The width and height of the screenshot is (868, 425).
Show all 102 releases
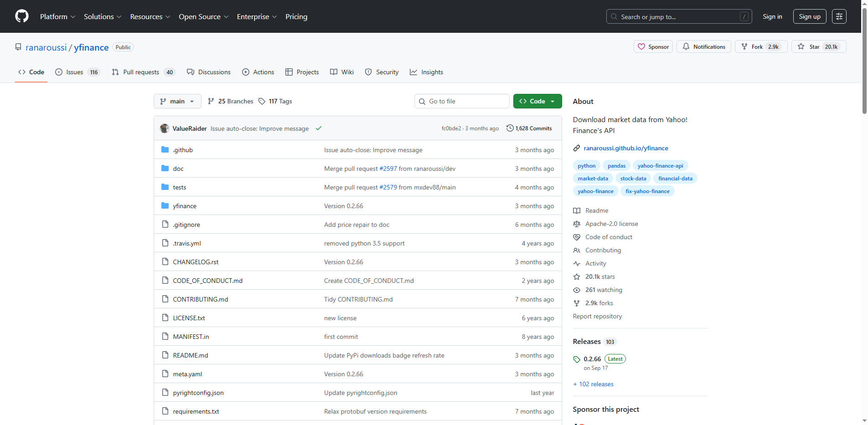(x=593, y=384)
